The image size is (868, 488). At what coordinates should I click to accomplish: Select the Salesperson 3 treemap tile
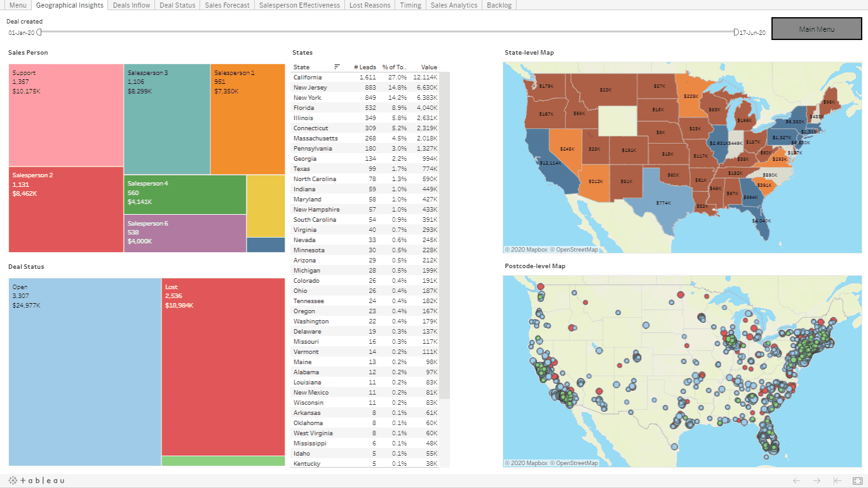click(x=167, y=119)
